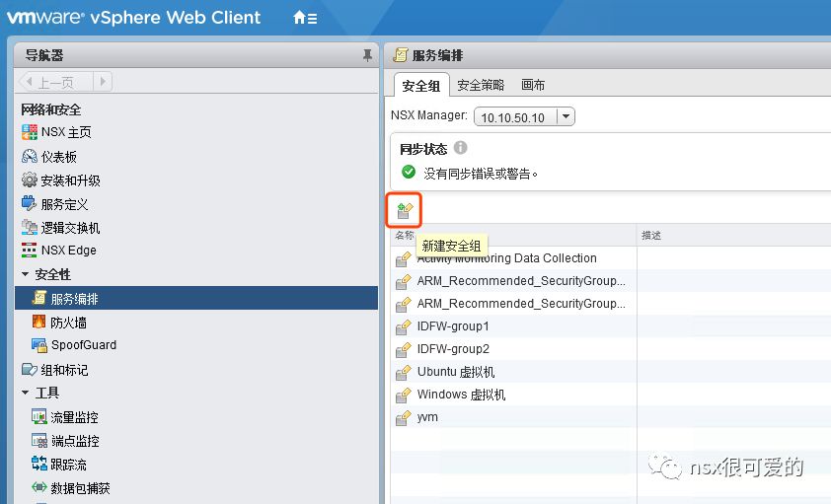Open 服务定义
This screenshot has width=831, height=504.
[65, 204]
